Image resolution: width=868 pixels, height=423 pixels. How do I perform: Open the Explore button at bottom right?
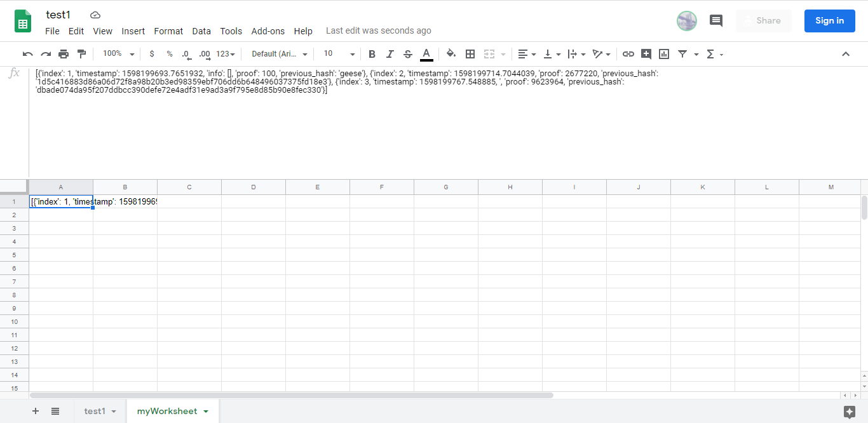[849, 412]
